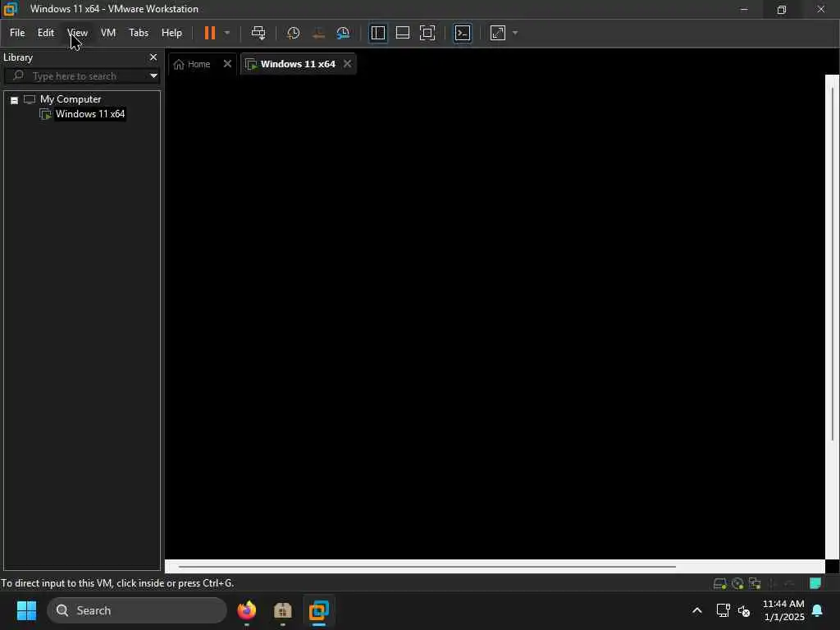Show hidden system tray icons
The image size is (840, 630).
click(697, 610)
